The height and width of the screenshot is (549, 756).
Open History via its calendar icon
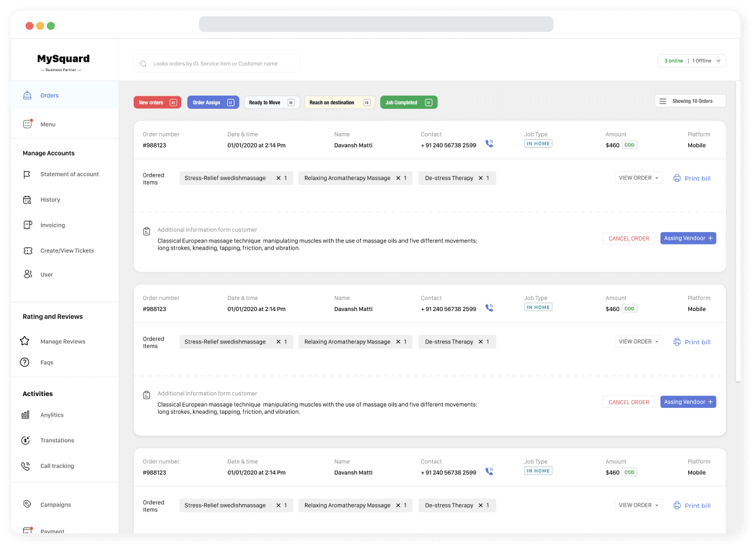26,199
